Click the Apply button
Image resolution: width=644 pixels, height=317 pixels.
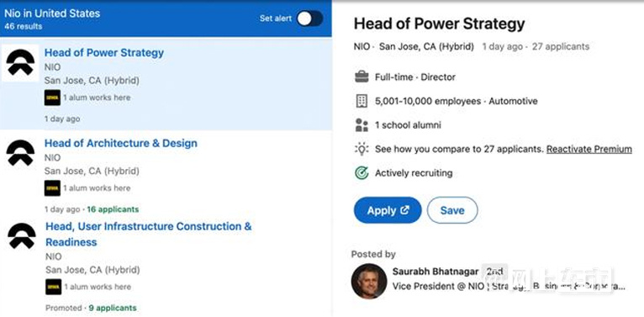[388, 210]
